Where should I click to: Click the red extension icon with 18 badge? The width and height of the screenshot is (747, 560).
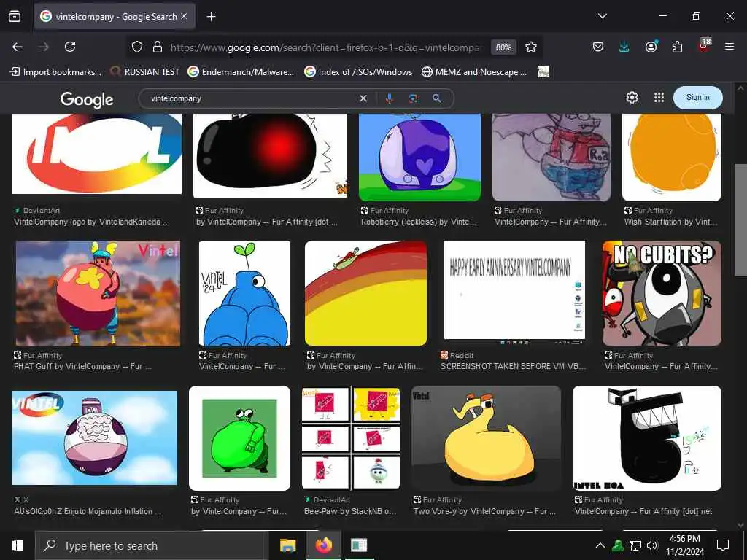coord(704,46)
